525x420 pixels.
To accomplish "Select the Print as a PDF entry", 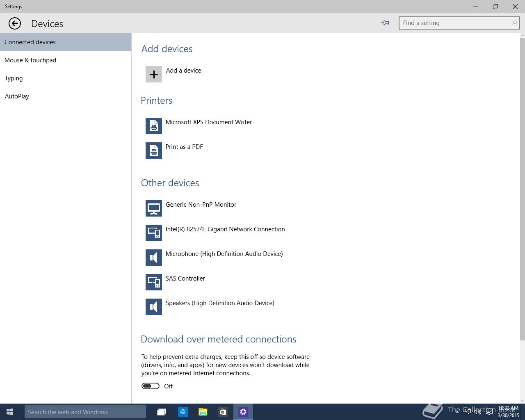I will point(184,147).
